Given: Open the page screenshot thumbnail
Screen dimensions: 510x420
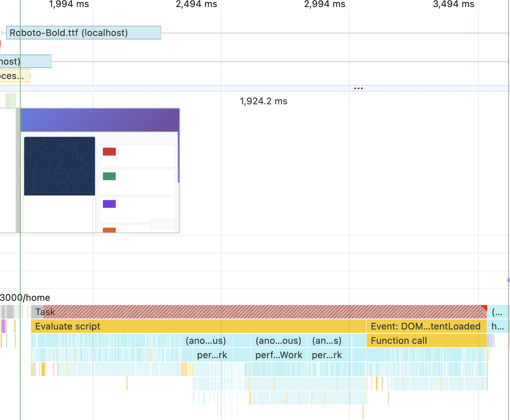Looking at the screenshot, I should point(100,170).
